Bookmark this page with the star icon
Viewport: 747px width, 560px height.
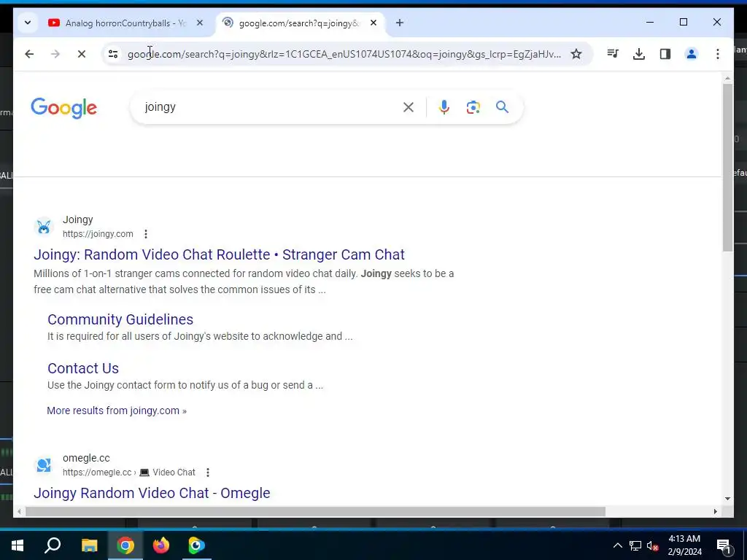pyautogui.click(x=576, y=54)
